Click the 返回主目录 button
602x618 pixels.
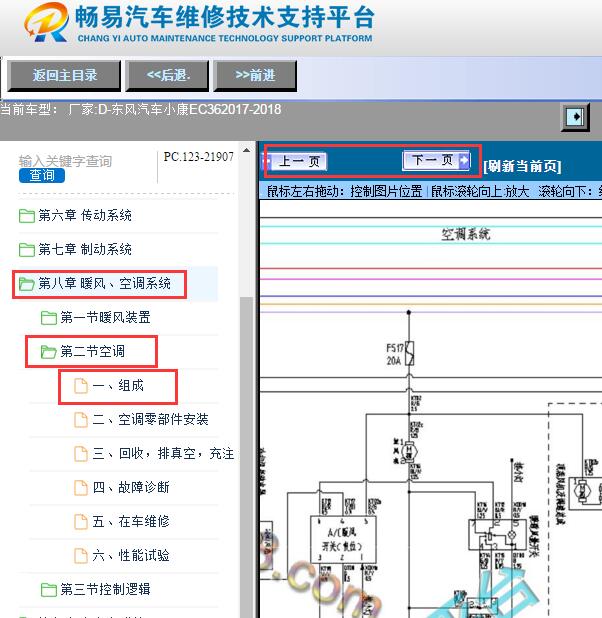pyautogui.click(x=64, y=76)
